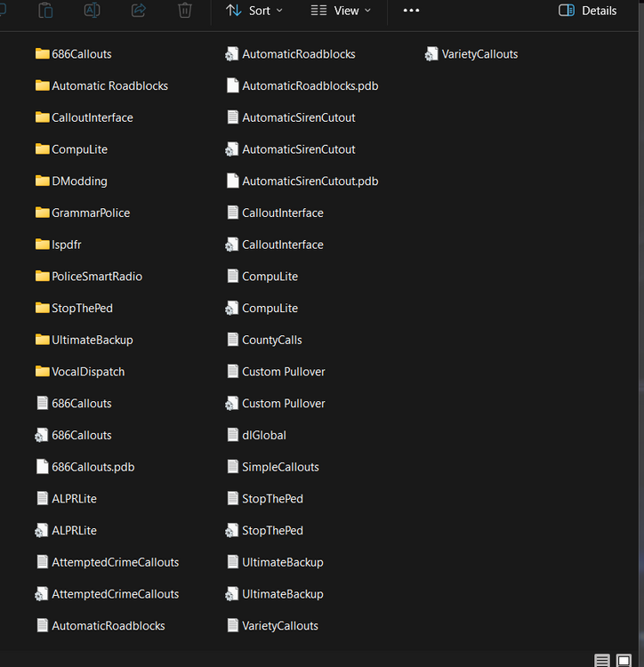This screenshot has width=644, height=667.
Task: Select the AutomaticRoadblocks text document in first column
Action: click(x=101, y=626)
